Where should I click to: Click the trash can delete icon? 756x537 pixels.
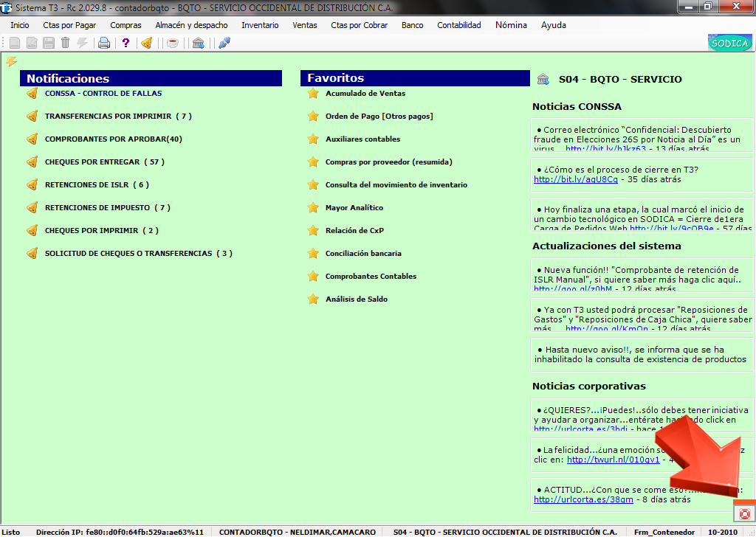click(x=65, y=43)
